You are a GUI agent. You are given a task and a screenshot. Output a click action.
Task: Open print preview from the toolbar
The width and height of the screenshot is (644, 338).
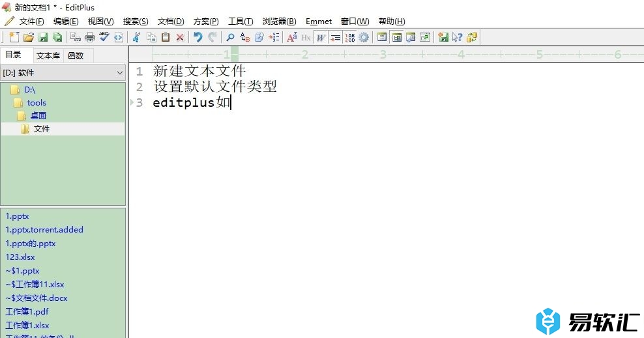75,37
